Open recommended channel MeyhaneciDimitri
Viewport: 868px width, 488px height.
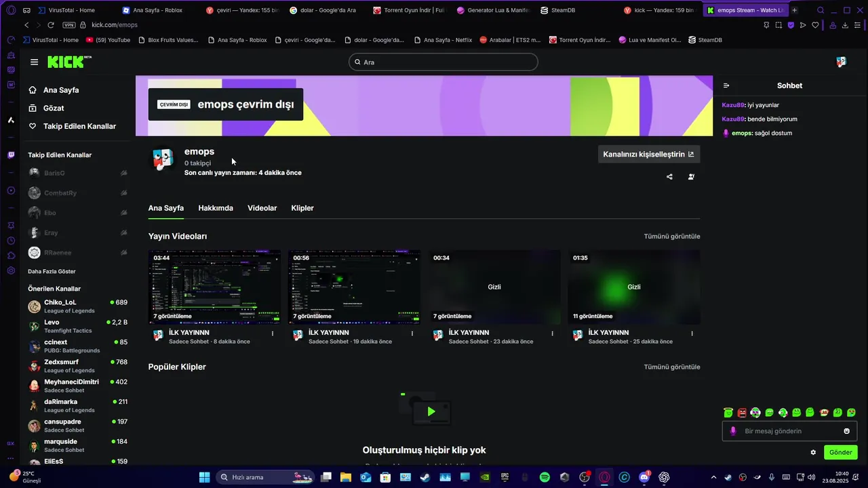[77, 386]
